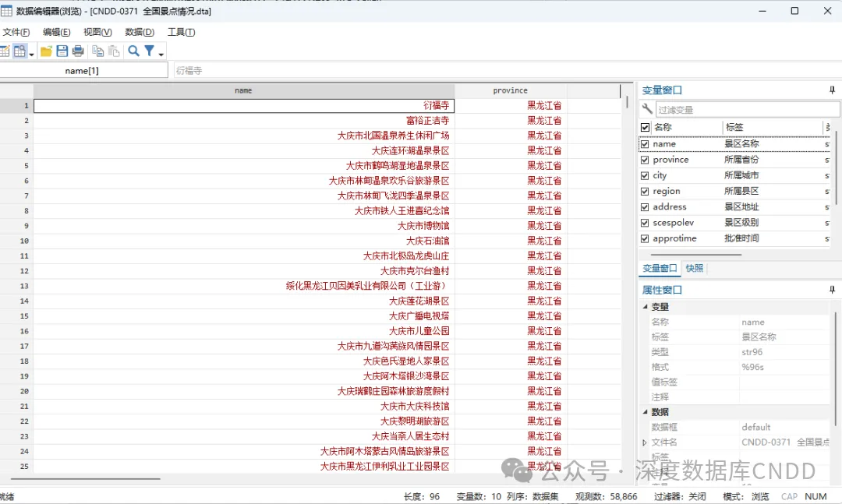842x504 pixels.
Task: Uncheck the province variable checkbox
Action: (x=645, y=160)
